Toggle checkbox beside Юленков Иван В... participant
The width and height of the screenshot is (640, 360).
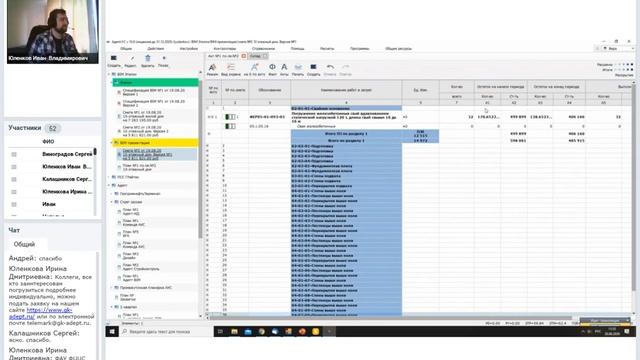[x=14, y=167]
